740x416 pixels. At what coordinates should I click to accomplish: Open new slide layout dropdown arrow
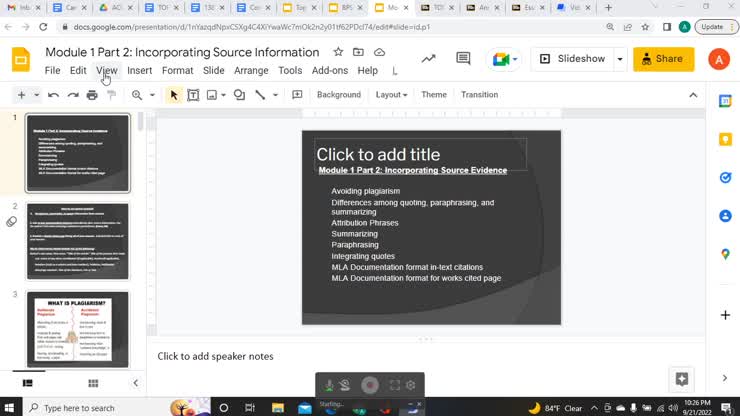click(x=36, y=95)
